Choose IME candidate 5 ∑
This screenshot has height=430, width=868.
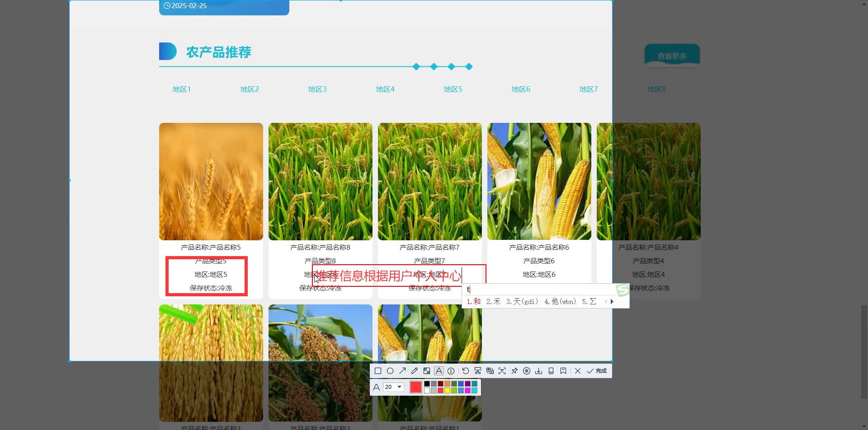(x=589, y=301)
